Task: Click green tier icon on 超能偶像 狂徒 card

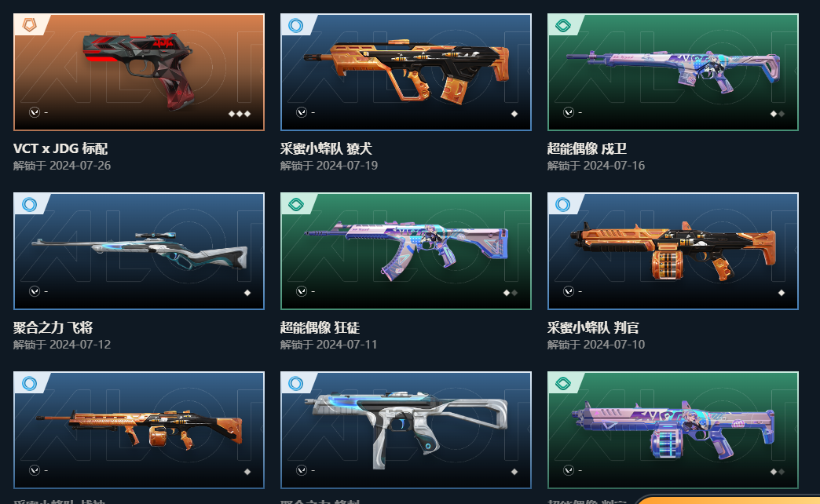Action: pos(296,204)
